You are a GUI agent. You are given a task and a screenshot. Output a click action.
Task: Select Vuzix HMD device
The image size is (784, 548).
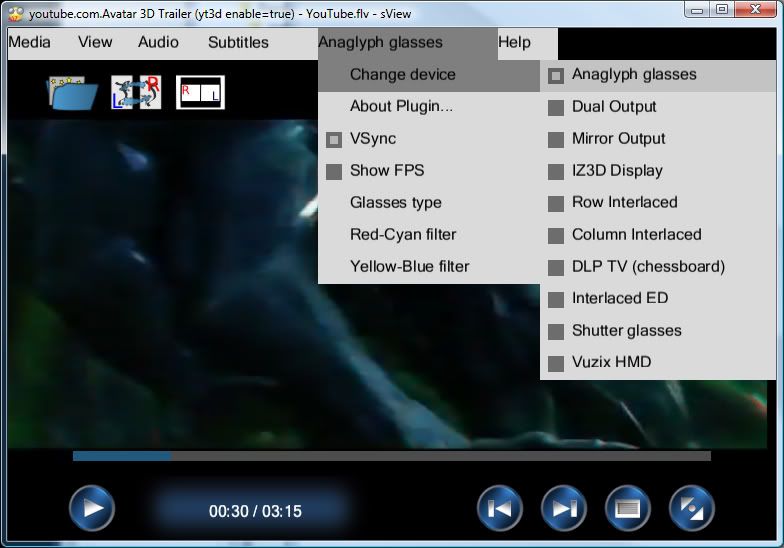tap(658, 363)
